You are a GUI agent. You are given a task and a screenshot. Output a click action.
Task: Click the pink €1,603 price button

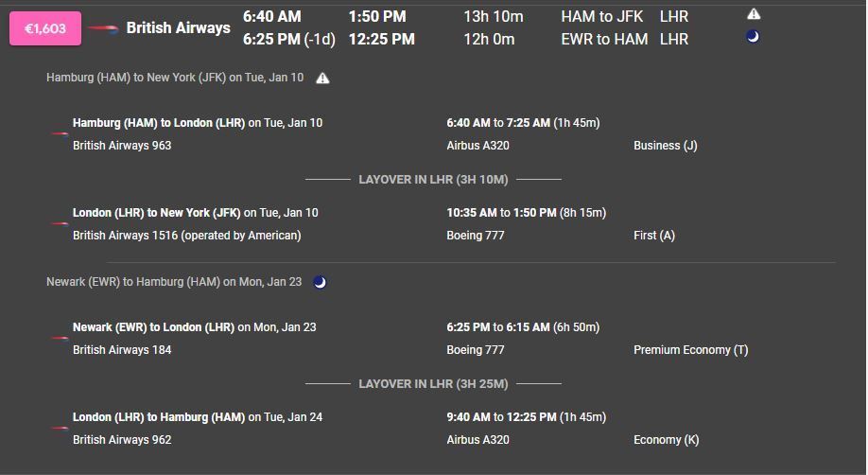pyautogui.click(x=45, y=28)
